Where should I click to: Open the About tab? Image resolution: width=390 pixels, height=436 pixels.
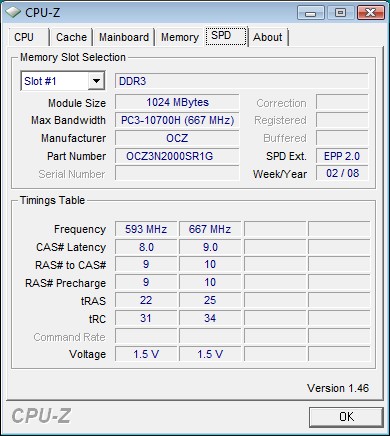(268, 37)
